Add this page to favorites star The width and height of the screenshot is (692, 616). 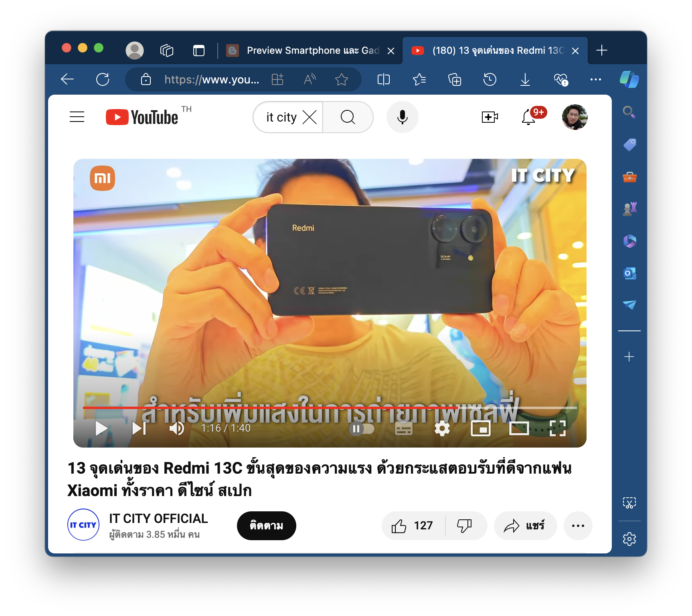(342, 79)
